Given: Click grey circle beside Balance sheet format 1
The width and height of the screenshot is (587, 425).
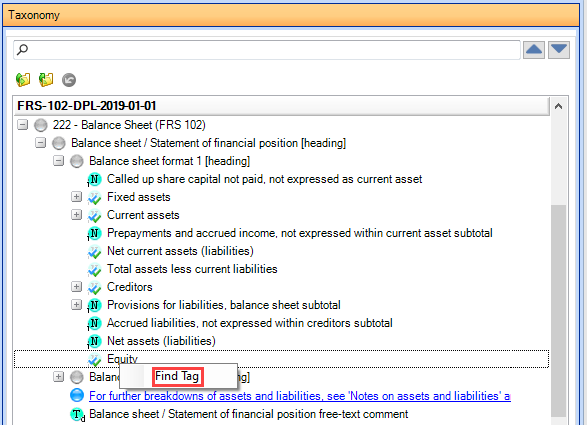Looking at the screenshot, I should click(x=77, y=161).
